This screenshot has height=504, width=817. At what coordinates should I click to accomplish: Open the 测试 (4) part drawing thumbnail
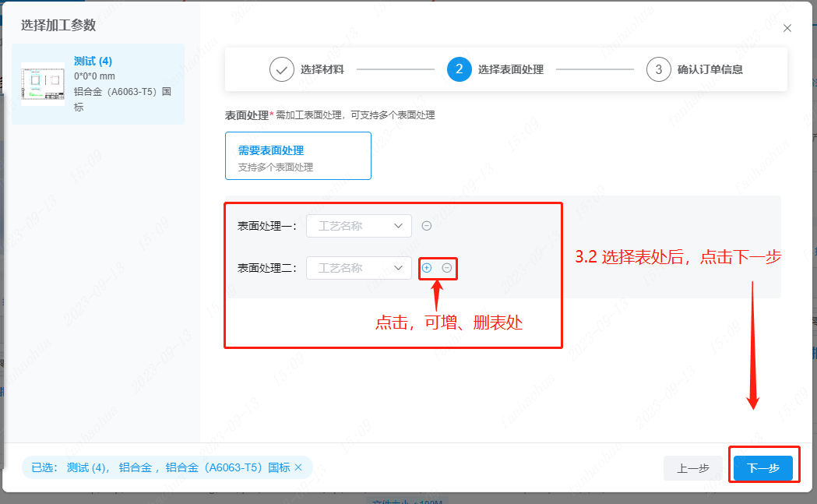(43, 84)
